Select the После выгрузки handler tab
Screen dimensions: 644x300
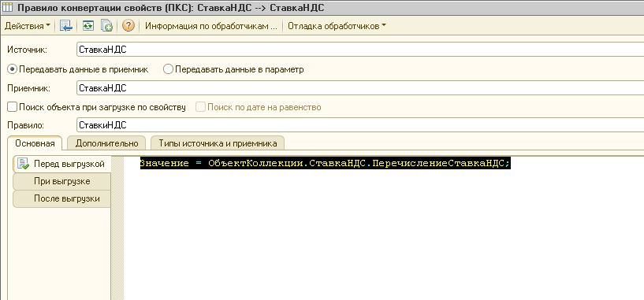tap(62, 199)
